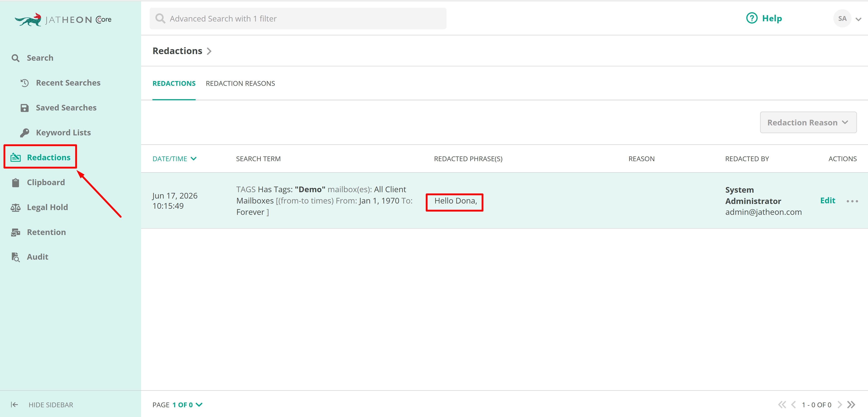
Task: Click the Jatheon Core logo
Action: pyautogui.click(x=63, y=19)
